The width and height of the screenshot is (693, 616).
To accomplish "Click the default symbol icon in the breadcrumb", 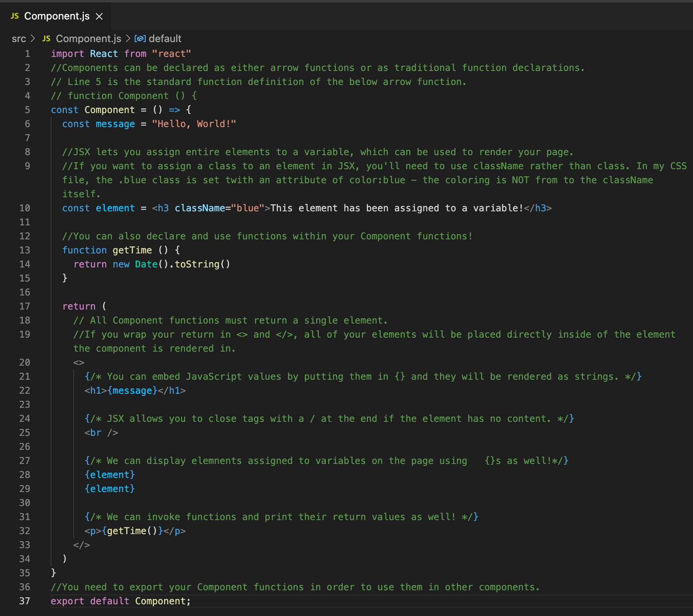I will pyautogui.click(x=140, y=39).
